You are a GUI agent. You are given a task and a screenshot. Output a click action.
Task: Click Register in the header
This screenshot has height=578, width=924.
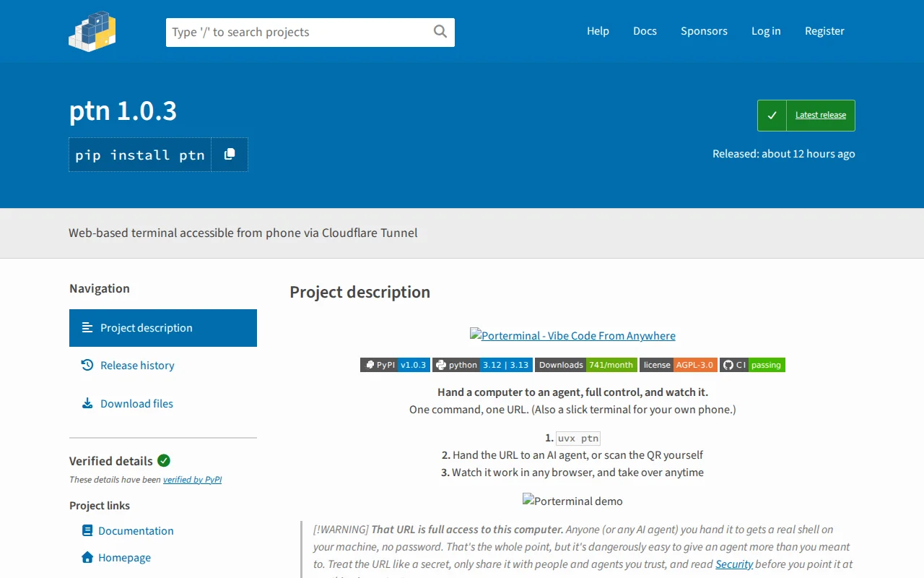(x=824, y=31)
